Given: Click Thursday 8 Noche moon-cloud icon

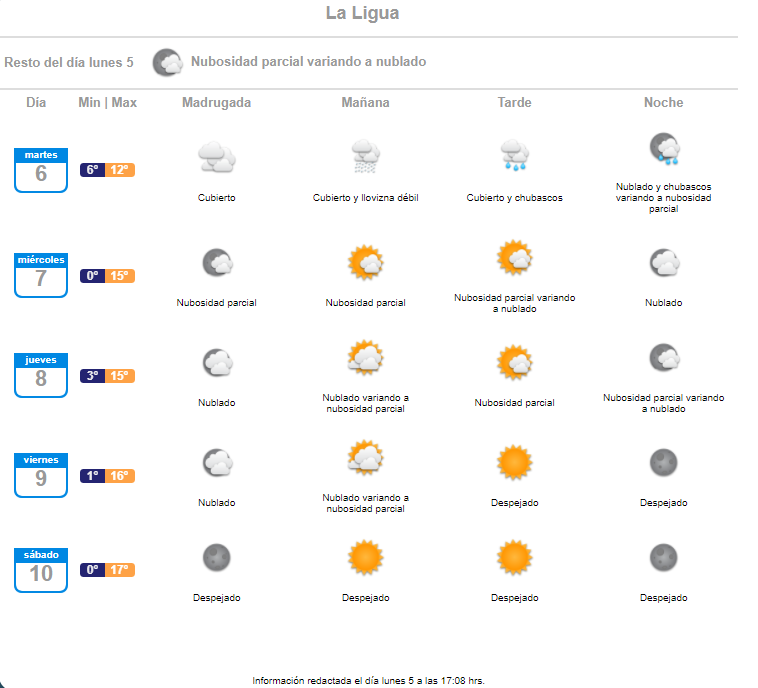Looking at the screenshot, I should pyautogui.click(x=665, y=358).
